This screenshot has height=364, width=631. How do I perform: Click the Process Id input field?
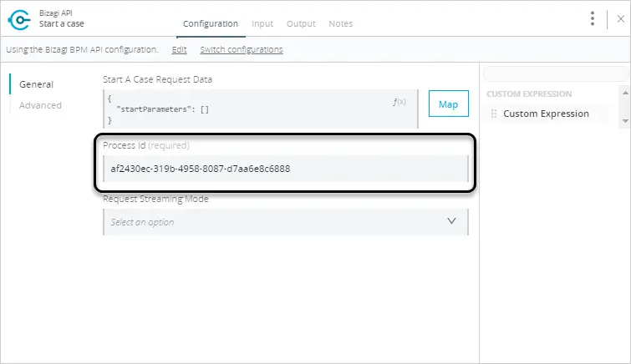pyautogui.click(x=286, y=169)
